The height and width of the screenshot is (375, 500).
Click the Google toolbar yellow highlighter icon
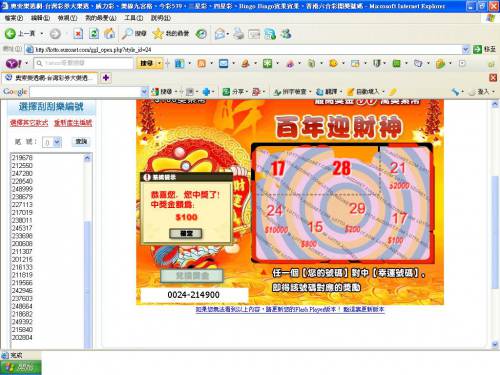pyautogui.click(x=393, y=92)
